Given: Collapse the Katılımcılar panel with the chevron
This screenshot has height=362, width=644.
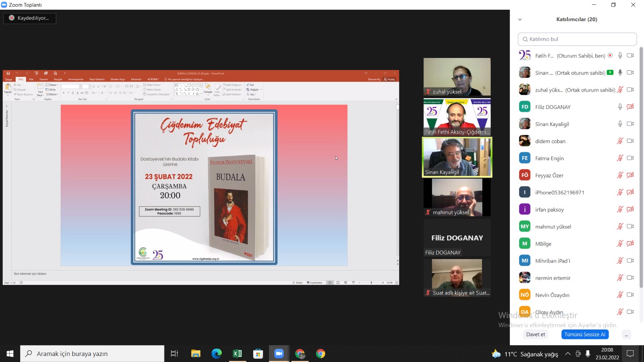Looking at the screenshot, I should click(x=520, y=19).
